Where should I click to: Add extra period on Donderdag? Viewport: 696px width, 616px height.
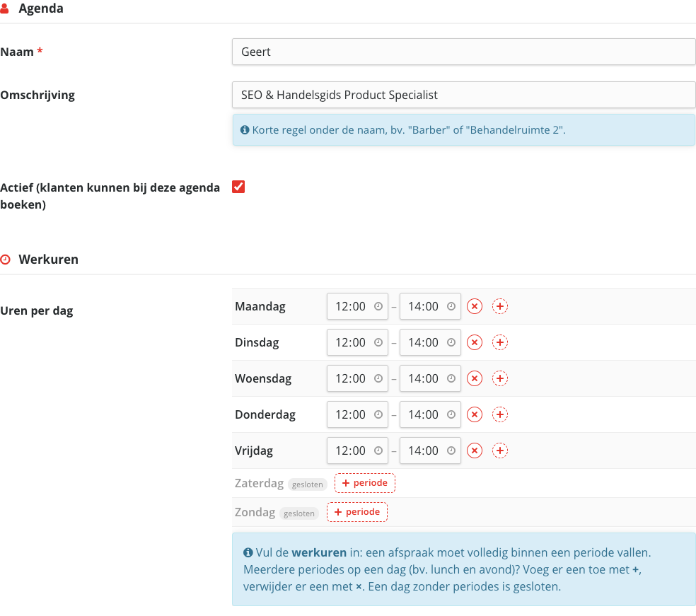500,414
